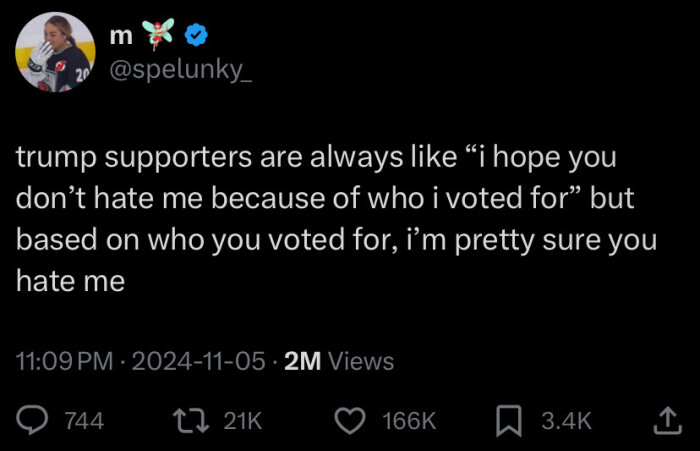Screen dimensions: 700x451
Task: Click the final "hate me" line of tweet
Action: point(70,282)
